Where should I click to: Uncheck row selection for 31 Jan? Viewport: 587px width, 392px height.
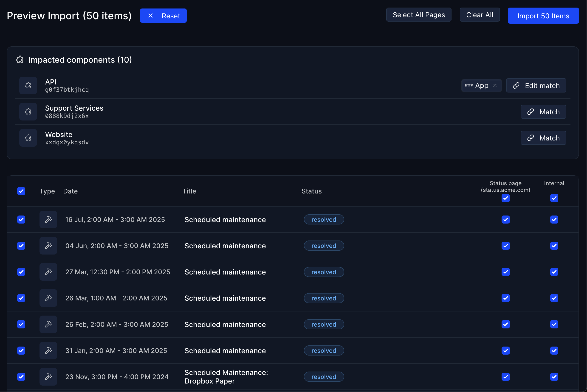coord(21,350)
